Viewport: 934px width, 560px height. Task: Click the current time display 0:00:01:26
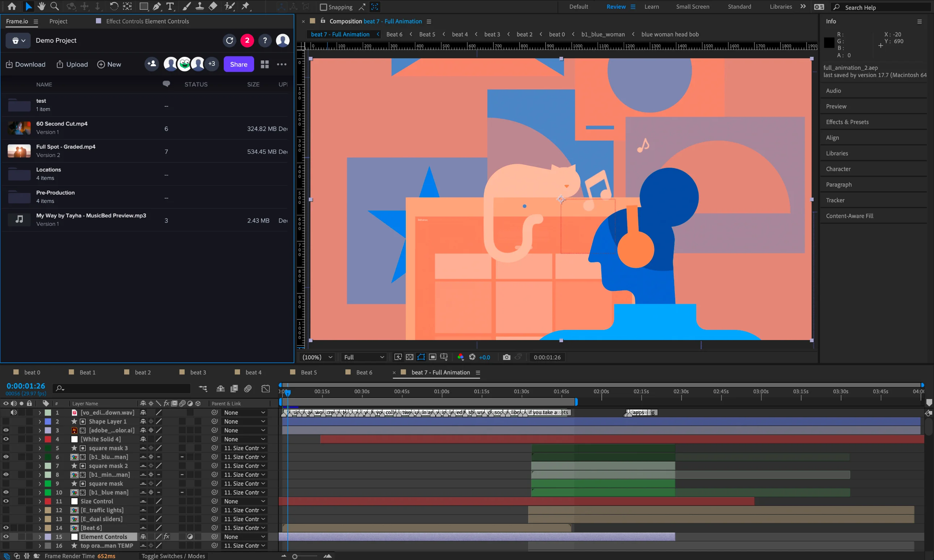click(25, 386)
